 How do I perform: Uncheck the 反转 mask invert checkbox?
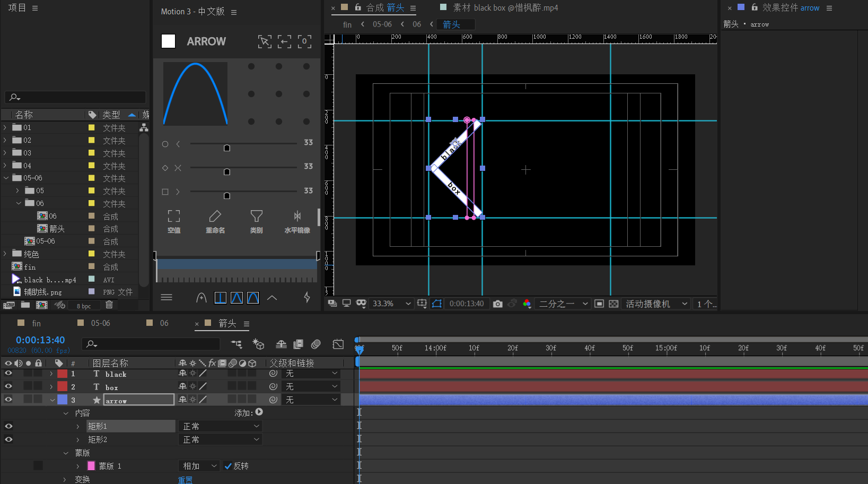(228, 466)
